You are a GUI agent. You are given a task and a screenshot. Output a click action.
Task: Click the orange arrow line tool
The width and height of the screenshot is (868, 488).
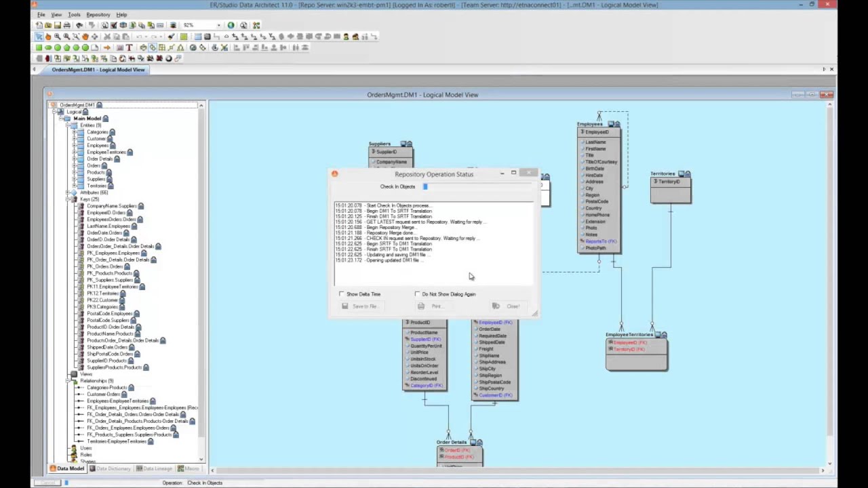coord(107,47)
